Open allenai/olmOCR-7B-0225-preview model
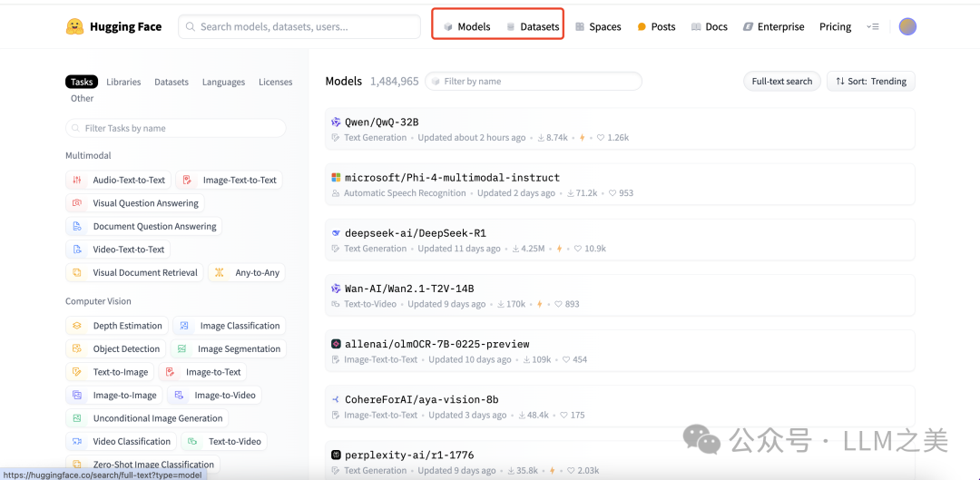Screen dimensions: 980x480 coord(620,350)
